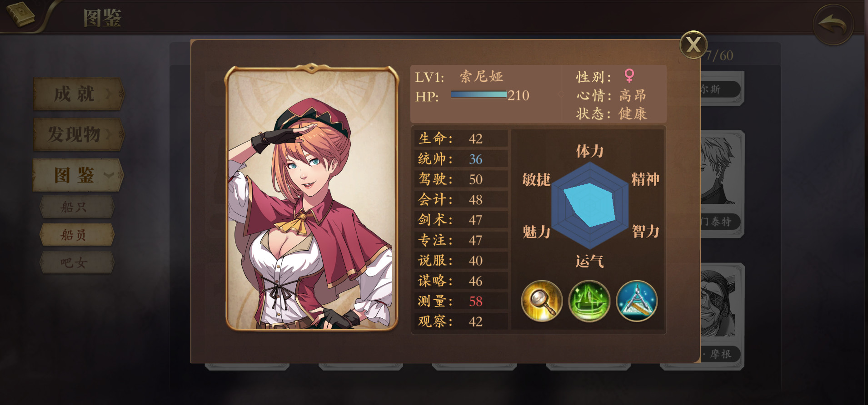Viewport: 868px width, 405px height.
Task: Click the back arrow icon
Action: 833,25
